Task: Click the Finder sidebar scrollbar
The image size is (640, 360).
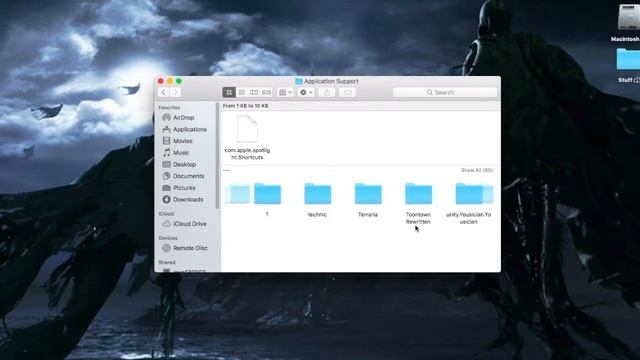Action: pyautogui.click(x=217, y=155)
